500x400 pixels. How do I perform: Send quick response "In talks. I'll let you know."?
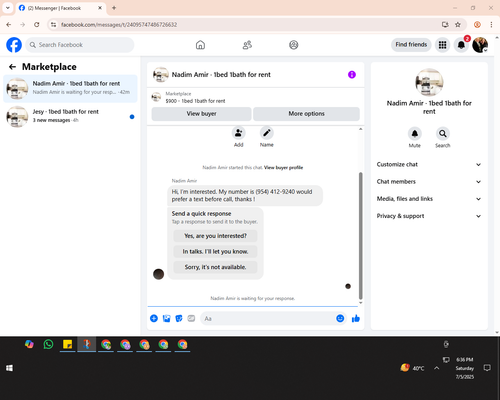pos(215,252)
